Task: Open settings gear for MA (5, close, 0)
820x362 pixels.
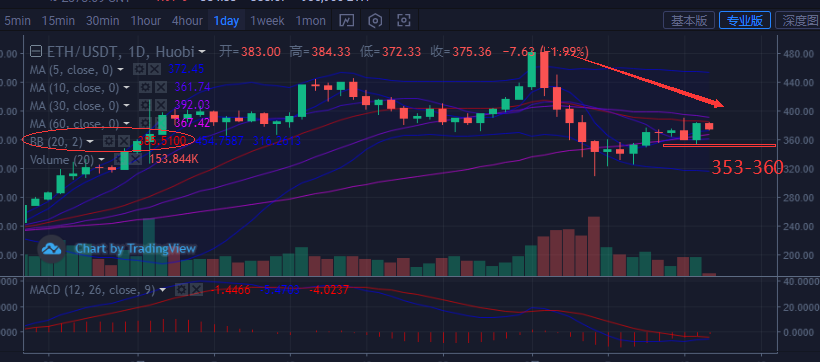Action: click(139, 69)
